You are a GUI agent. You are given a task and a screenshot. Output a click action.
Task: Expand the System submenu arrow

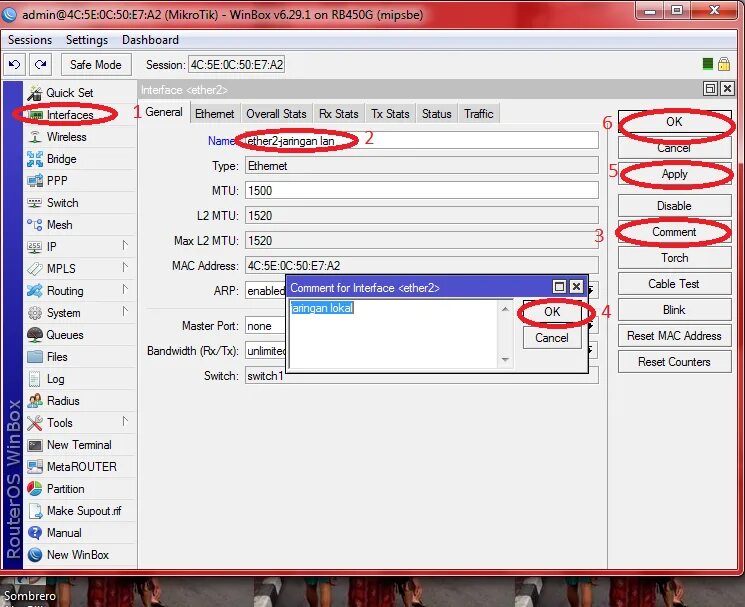124,312
